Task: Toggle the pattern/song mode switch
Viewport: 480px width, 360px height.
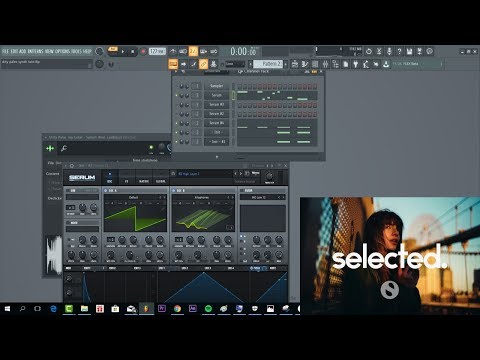Action: pos(113,50)
